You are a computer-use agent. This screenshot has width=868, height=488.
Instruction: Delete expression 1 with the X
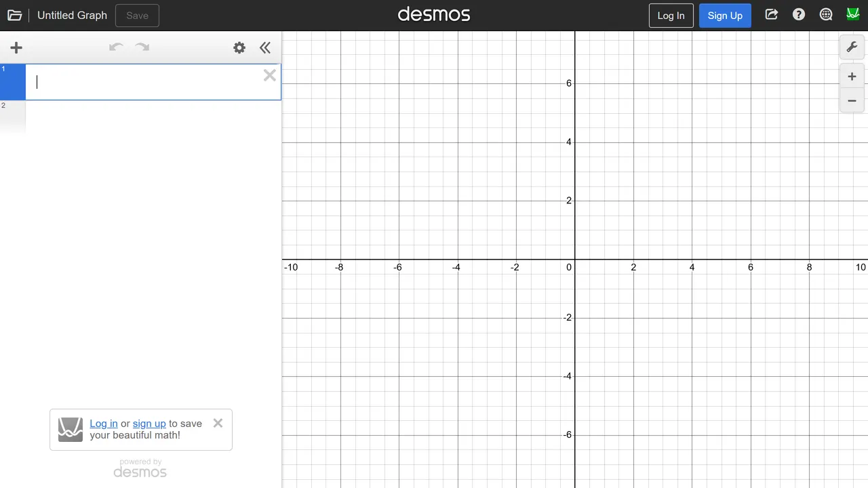point(270,75)
